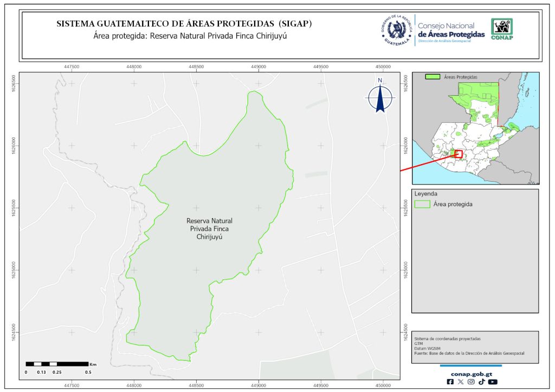
Task: Click the red locator square on inset map
Action: pyautogui.click(x=459, y=154)
